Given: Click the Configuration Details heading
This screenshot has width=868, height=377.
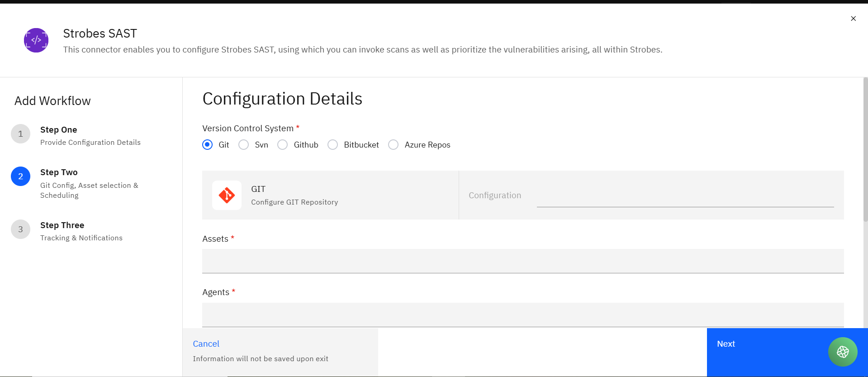Looking at the screenshot, I should [282, 99].
